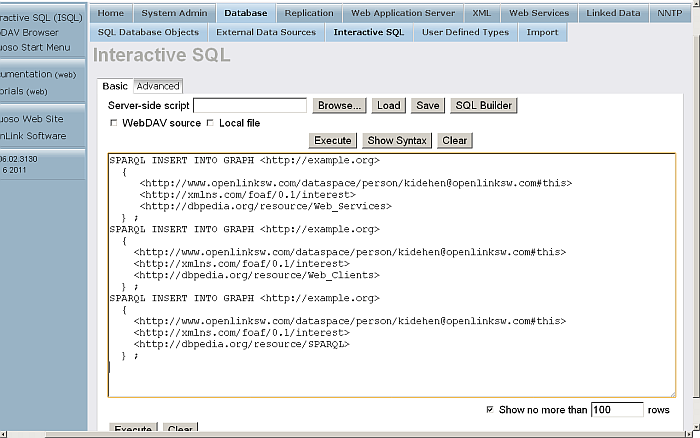The image size is (700, 438).
Task: Go to the Web Services tab
Action: point(539,13)
